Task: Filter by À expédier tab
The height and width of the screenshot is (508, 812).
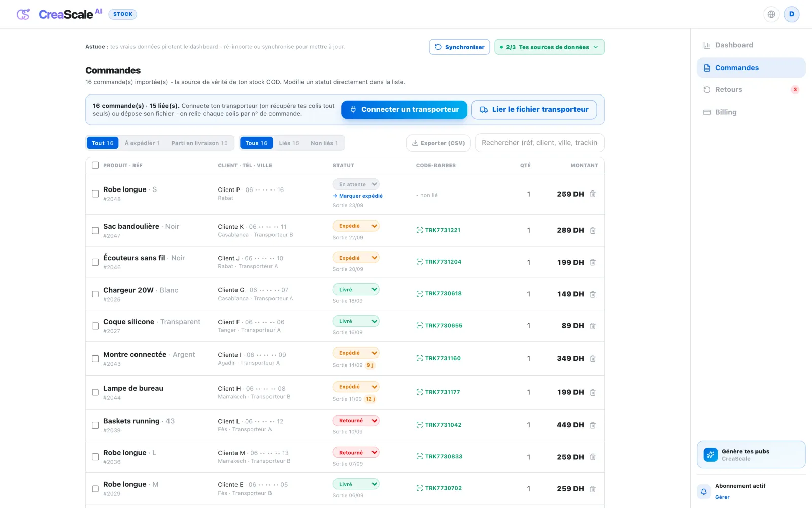Action: 142,143
